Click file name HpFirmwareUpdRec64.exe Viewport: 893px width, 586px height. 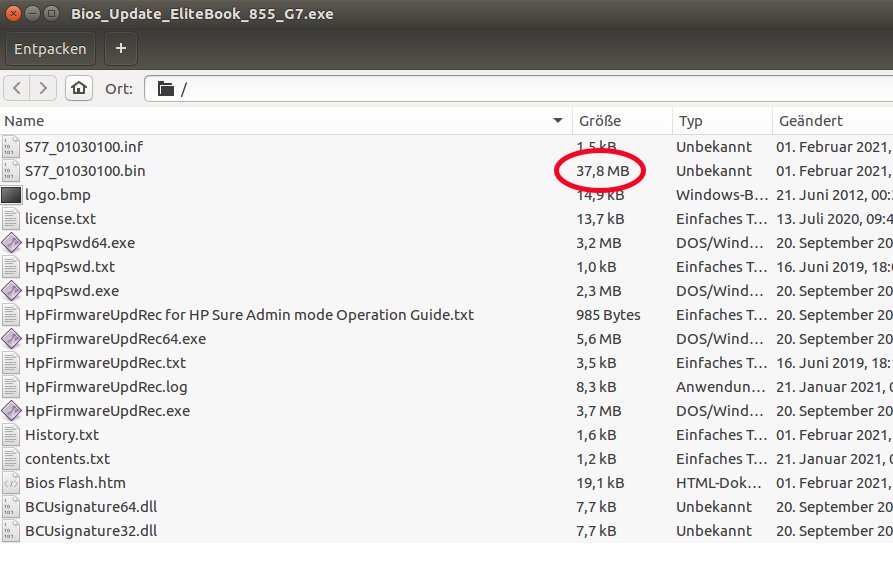(x=115, y=339)
